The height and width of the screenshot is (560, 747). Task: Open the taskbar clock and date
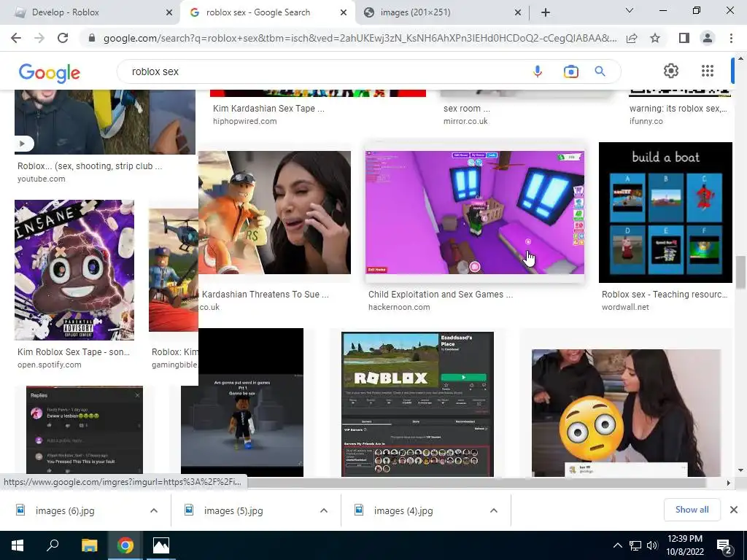[x=684, y=545]
